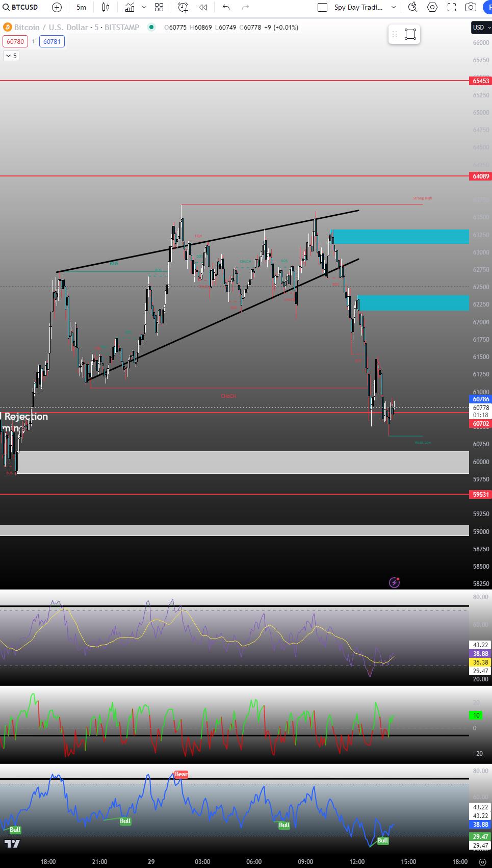The height and width of the screenshot is (868, 492).
Task: Enter fullscreen mode
Action: coord(452,7)
